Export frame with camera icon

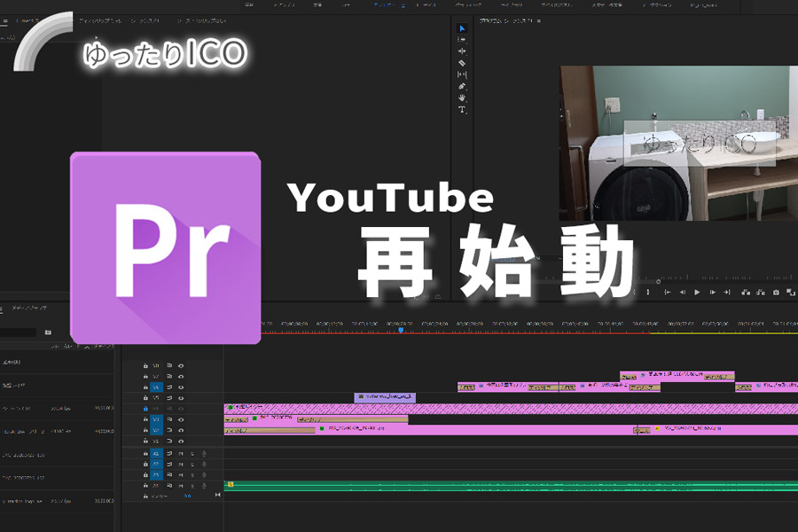point(776,293)
